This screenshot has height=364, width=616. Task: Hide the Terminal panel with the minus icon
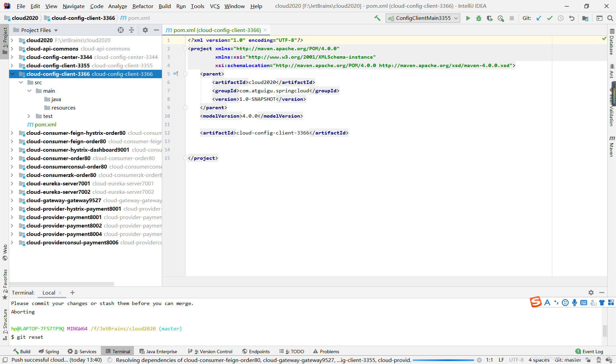click(x=602, y=293)
